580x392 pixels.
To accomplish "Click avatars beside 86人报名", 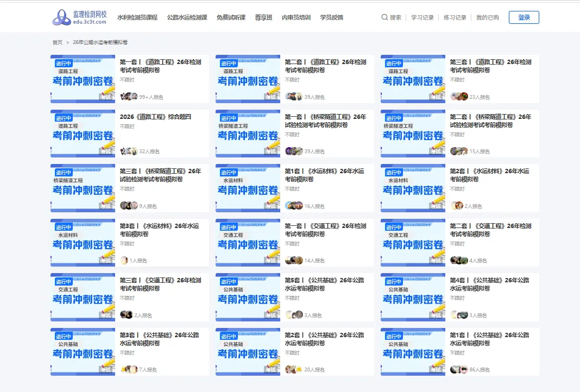I will point(459,369).
